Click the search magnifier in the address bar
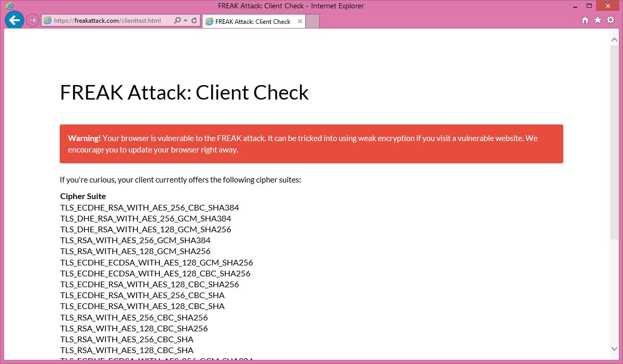 point(177,20)
